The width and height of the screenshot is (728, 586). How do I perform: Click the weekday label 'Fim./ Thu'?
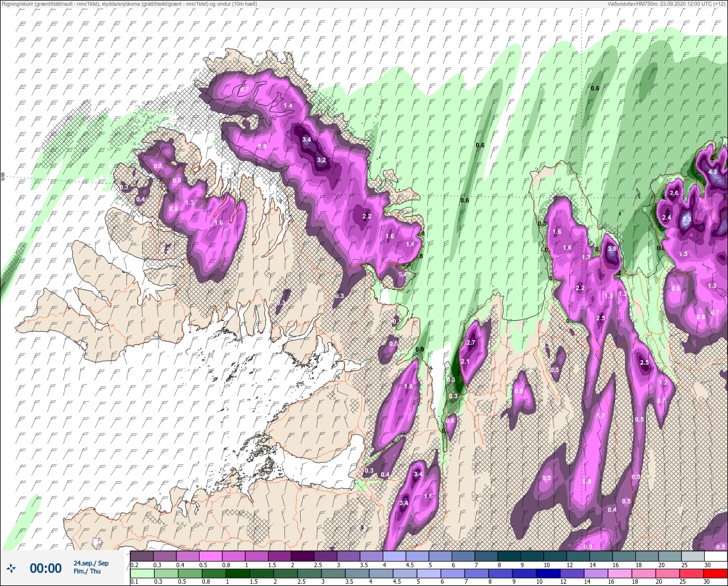[x=87, y=571]
